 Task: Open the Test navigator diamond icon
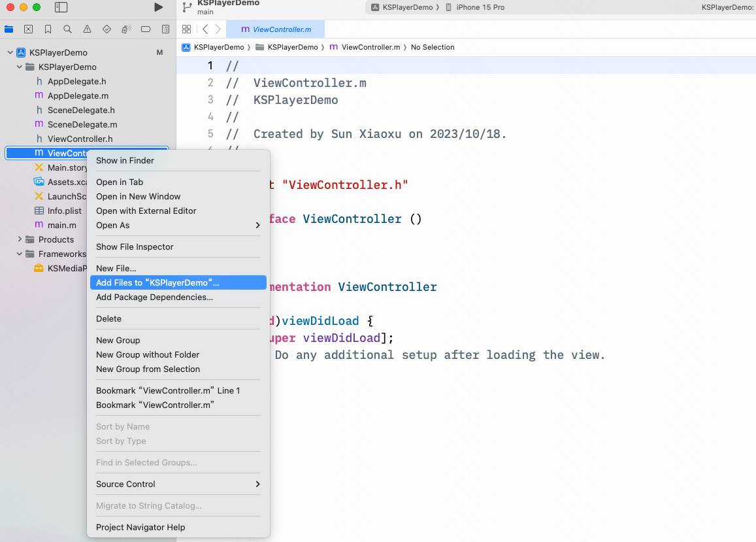tap(107, 29)
